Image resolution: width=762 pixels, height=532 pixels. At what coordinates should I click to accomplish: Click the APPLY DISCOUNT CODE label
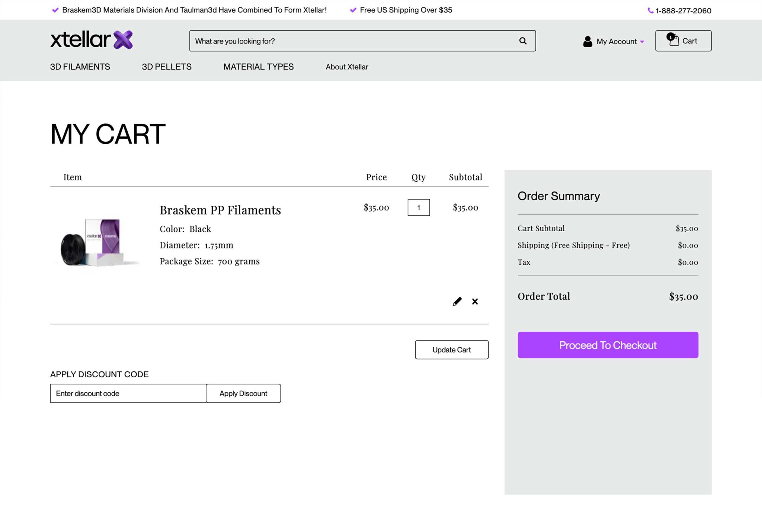99,374
